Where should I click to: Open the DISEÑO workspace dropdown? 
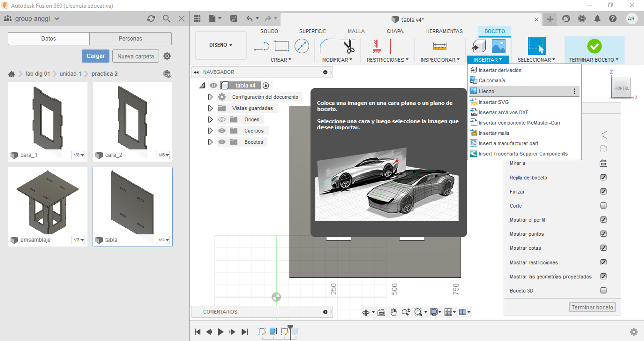click(220, 45)
